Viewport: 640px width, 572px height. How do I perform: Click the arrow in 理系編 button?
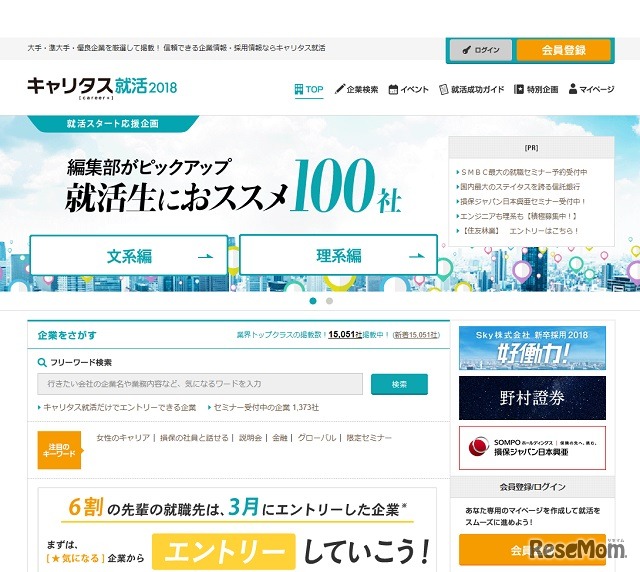(416, 256)
